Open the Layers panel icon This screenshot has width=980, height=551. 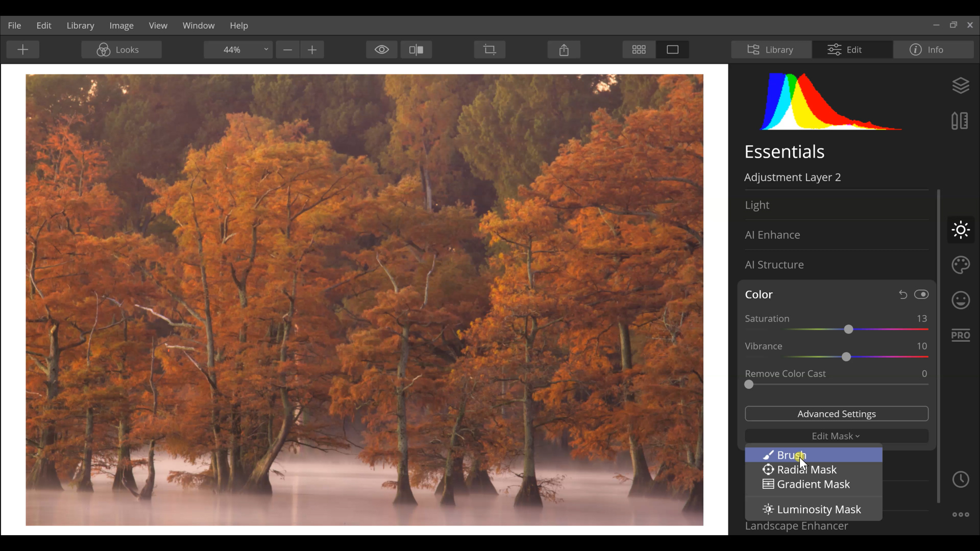(x=961, y=85)
